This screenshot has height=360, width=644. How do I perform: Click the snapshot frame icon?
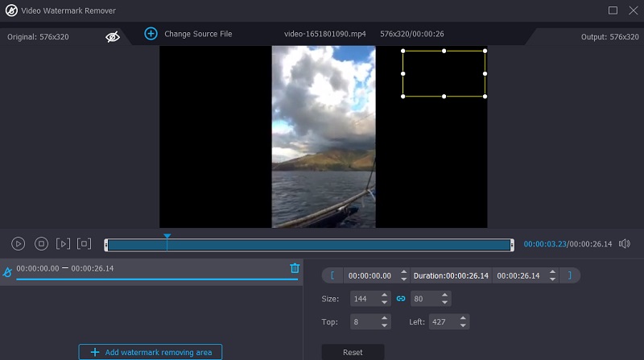tap(85, 243)
